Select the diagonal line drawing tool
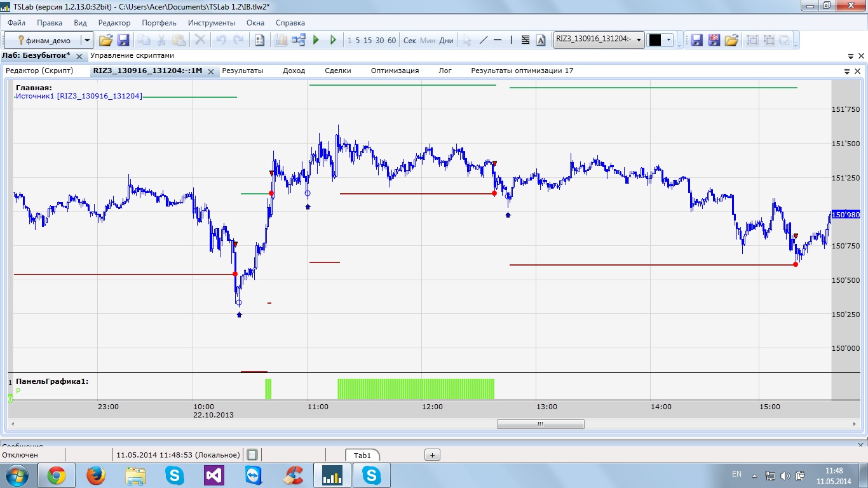Viewport: 868px width, 488px height. click(483, 40)
